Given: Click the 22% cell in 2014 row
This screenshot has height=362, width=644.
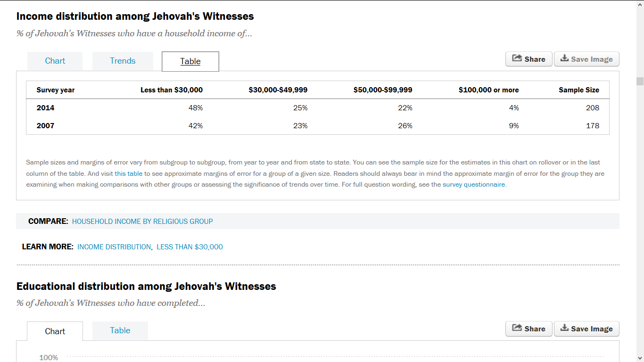Looking at the screenshot, I should 405,108.
